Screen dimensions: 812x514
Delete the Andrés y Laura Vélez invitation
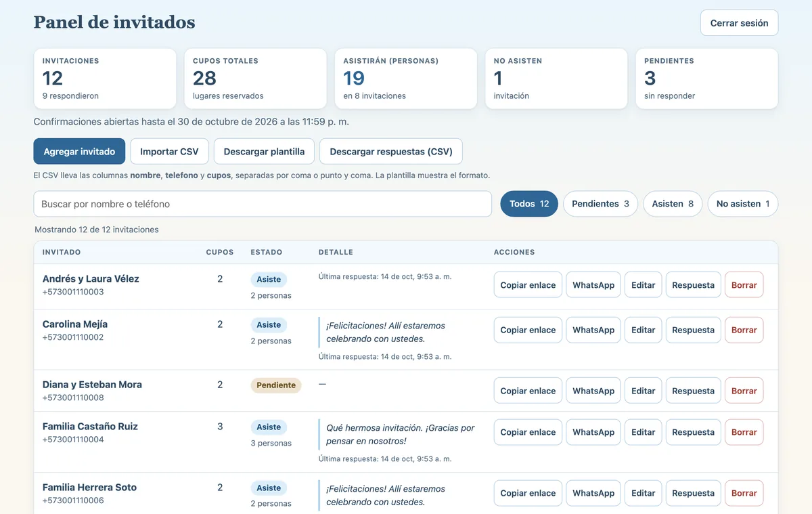click(744, 285)
